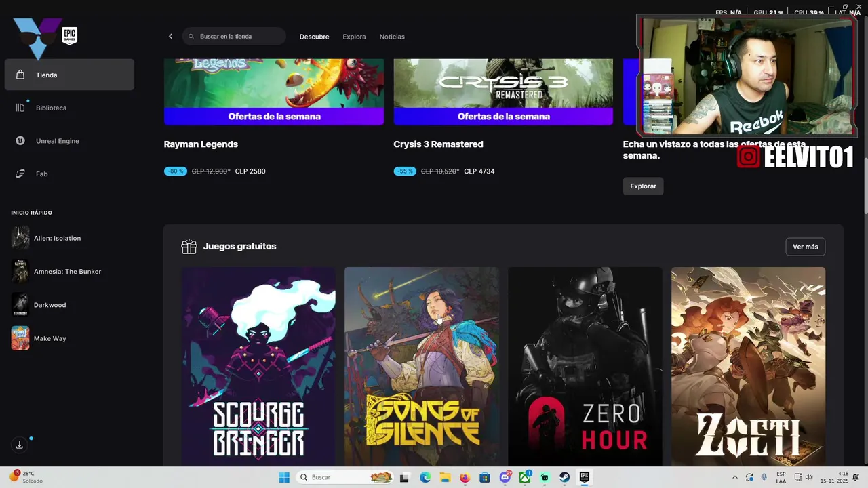Viewport: 868px width, 488px height.
Task: Click the CLP 2580 price
Action: [x=250, y=171]
